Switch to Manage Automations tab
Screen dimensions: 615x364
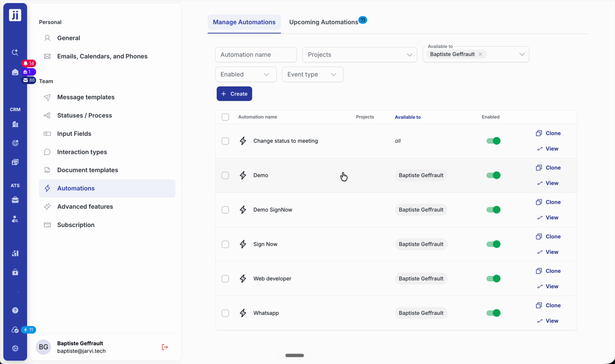click(x=244, y=22)
